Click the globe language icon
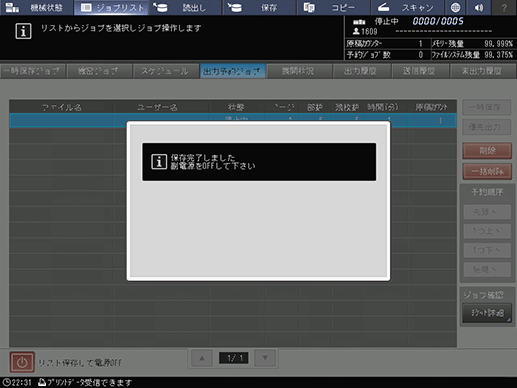Viewport: 517px width, 388px height. point(456,7)
